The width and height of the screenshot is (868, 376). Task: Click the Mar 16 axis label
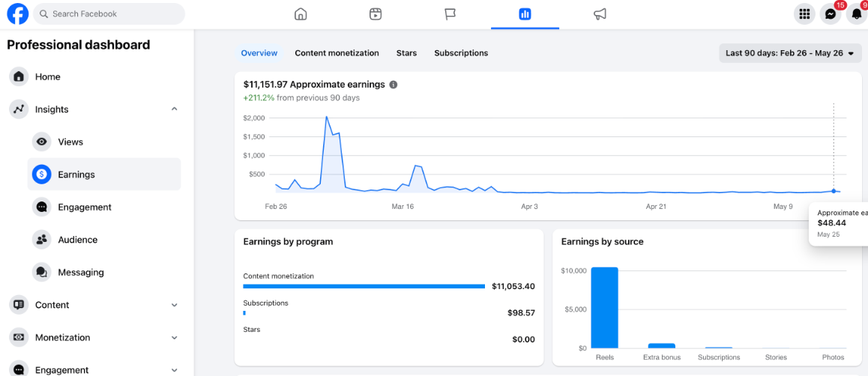[403, 206]
